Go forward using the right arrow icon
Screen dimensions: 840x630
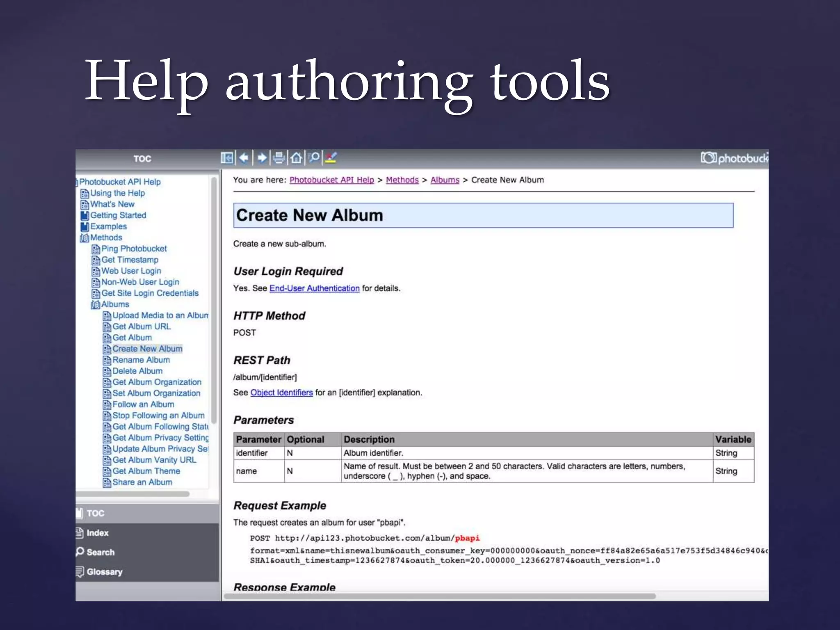262,158
